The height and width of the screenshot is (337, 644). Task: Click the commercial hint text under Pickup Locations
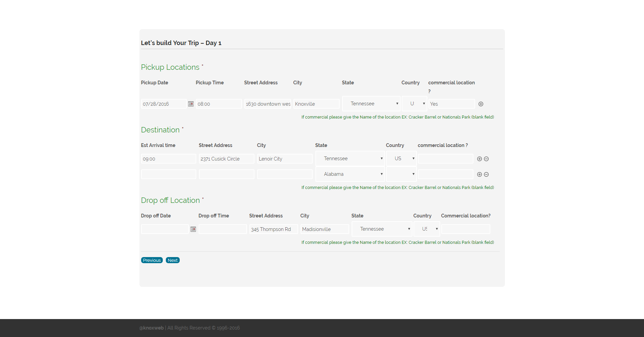point(398,117)
